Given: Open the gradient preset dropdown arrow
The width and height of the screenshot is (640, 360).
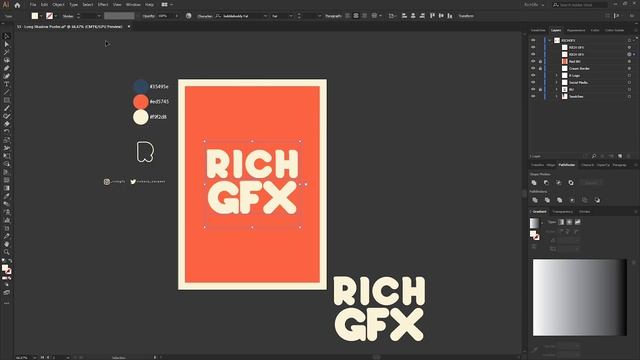Looking at the screenshot, I should point(542,223).
